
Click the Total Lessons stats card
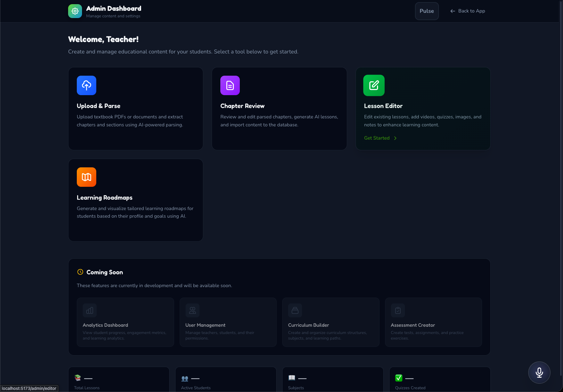coord(119,380)
